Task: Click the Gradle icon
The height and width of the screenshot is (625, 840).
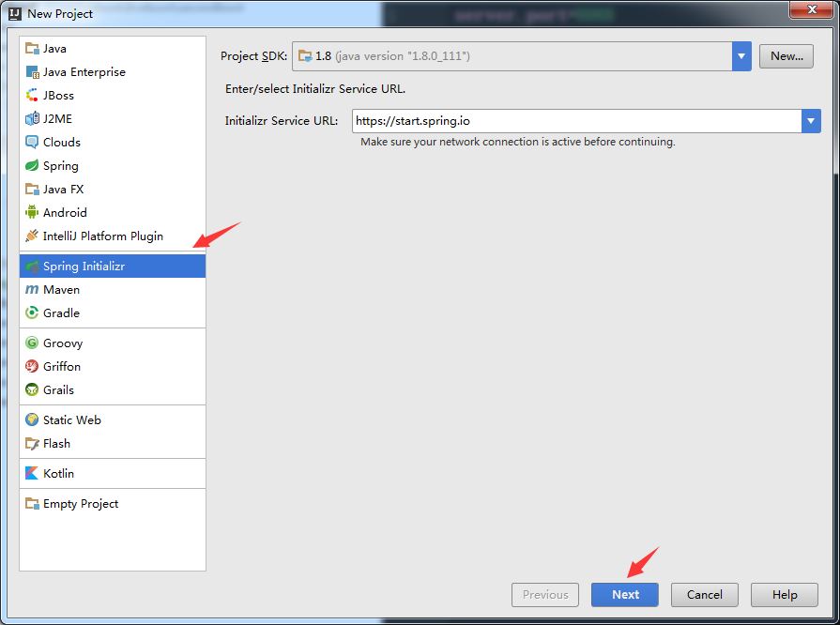Action: (x=32, y=312)
